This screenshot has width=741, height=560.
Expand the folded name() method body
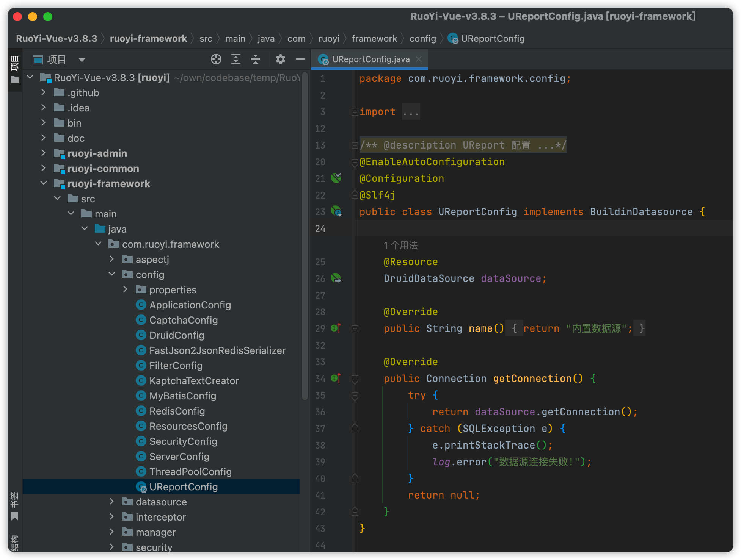355,328
